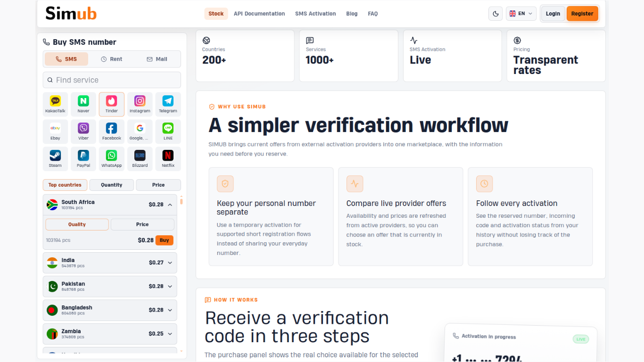The image size is (644, 362).
Task: Click the Services 1000+ stat card
Action: pyautogui.click(x=349, y=56)
